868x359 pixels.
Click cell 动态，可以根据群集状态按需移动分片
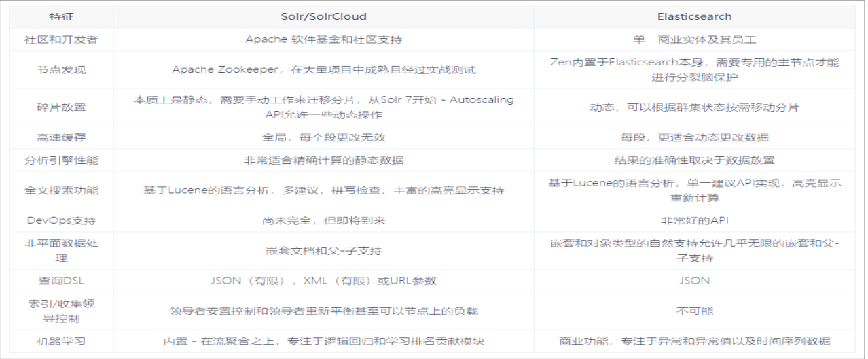694,107
